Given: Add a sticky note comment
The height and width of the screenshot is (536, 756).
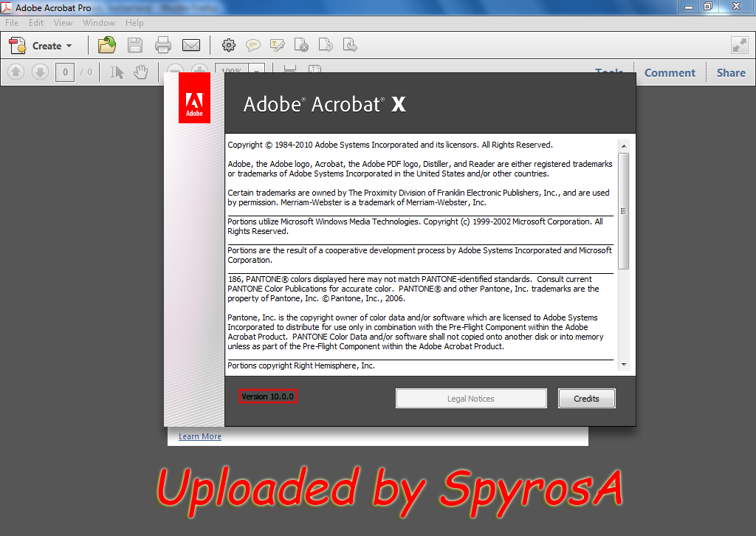Looking at the screenshot, I should 253,45.
